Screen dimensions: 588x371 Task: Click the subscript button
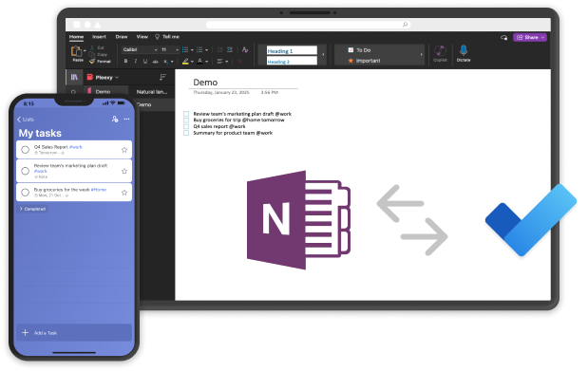click(x=165, y=62)
